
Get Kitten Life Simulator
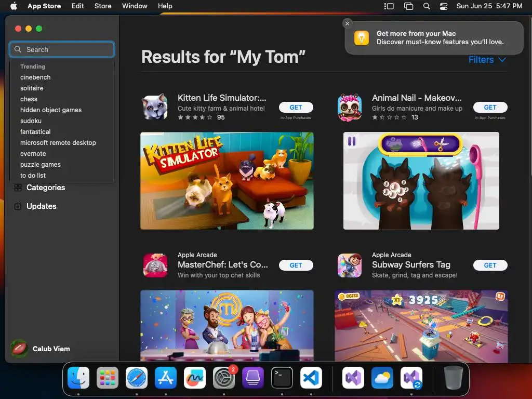296,107
